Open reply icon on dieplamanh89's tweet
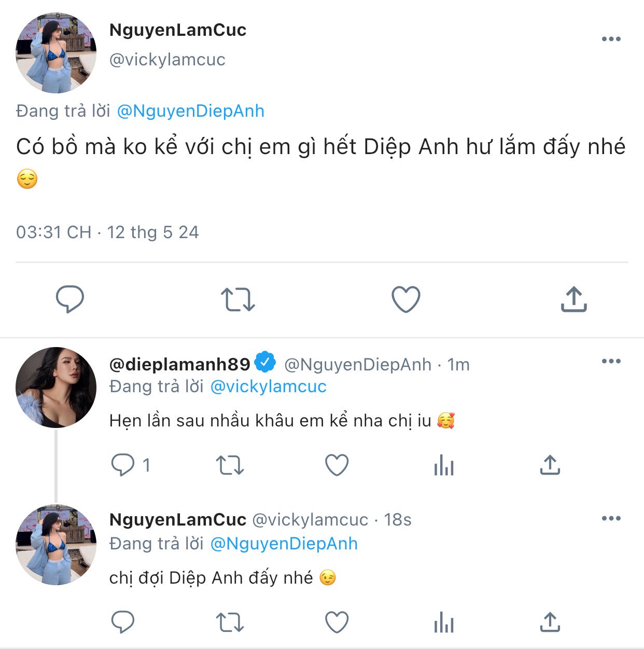The height and width of the screenshot is (649, 644). coord(123,465)
